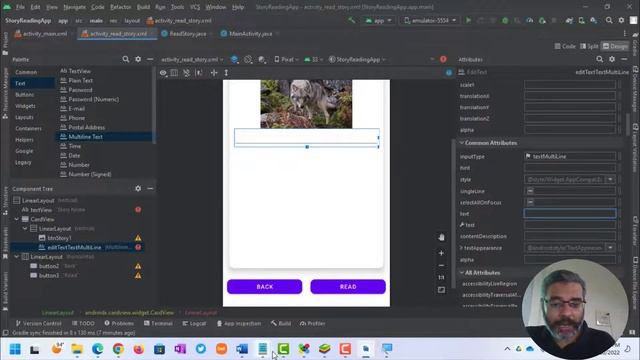Choose Plain Text from palette
Screen dimensions: 640x360
80,80
